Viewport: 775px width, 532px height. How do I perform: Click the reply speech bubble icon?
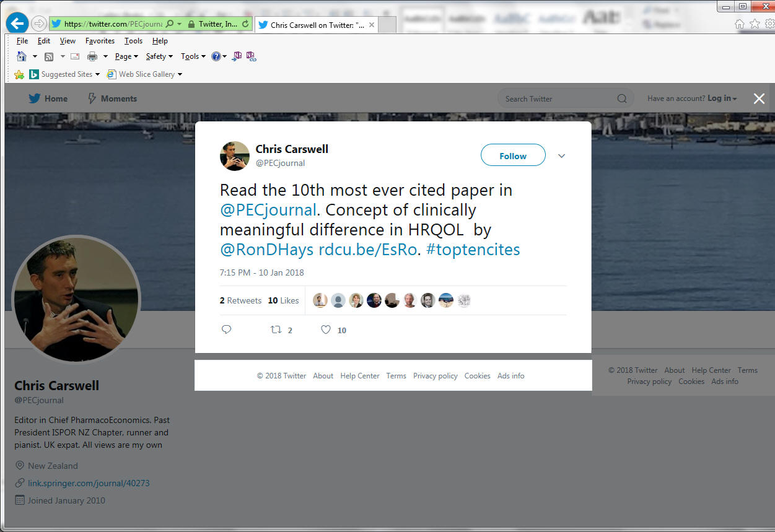coord(227,329)
